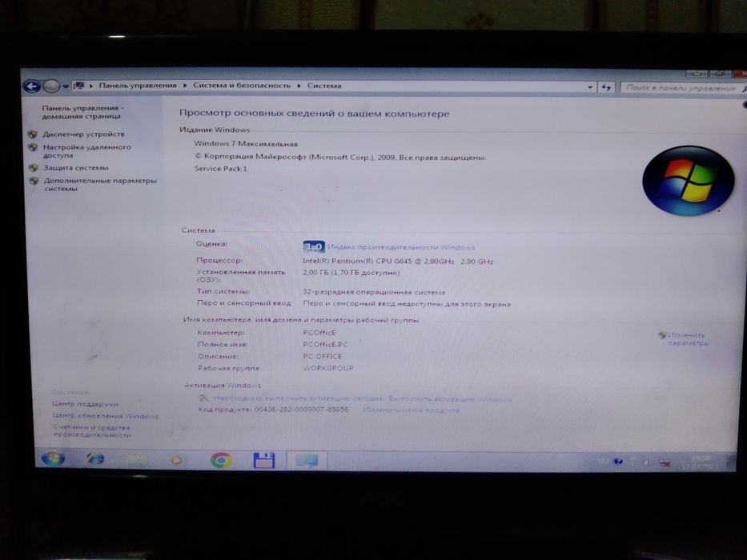The height and width of the screenshot is (560, 747).
Task: Open 'Диспетчер устройств' link
Action: pos(83,134)
